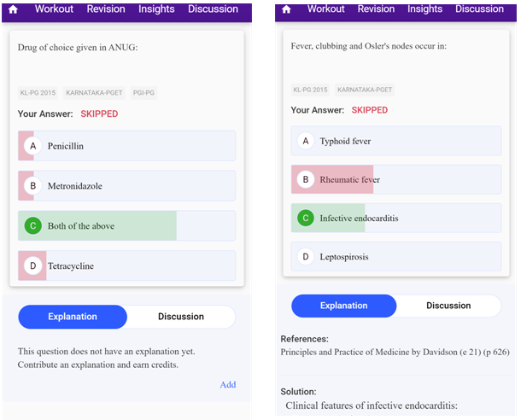Image resolution: width=521 pixels, height=420 pixels.
Task: Open Discussion tab in right header
Action: (x=479, y=9)
